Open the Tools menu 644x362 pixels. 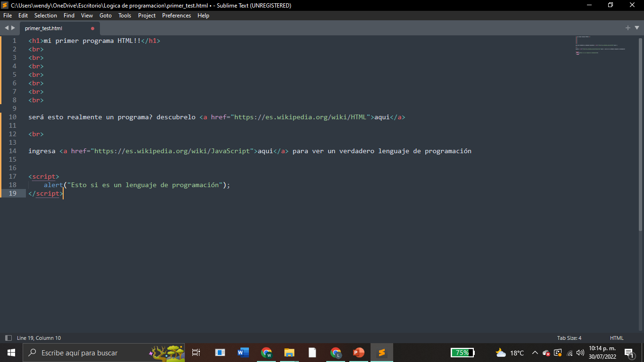[125, 16]
